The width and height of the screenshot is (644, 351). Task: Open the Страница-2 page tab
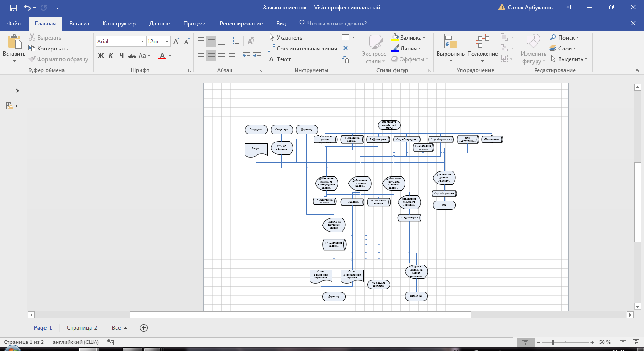pos(82,328)
